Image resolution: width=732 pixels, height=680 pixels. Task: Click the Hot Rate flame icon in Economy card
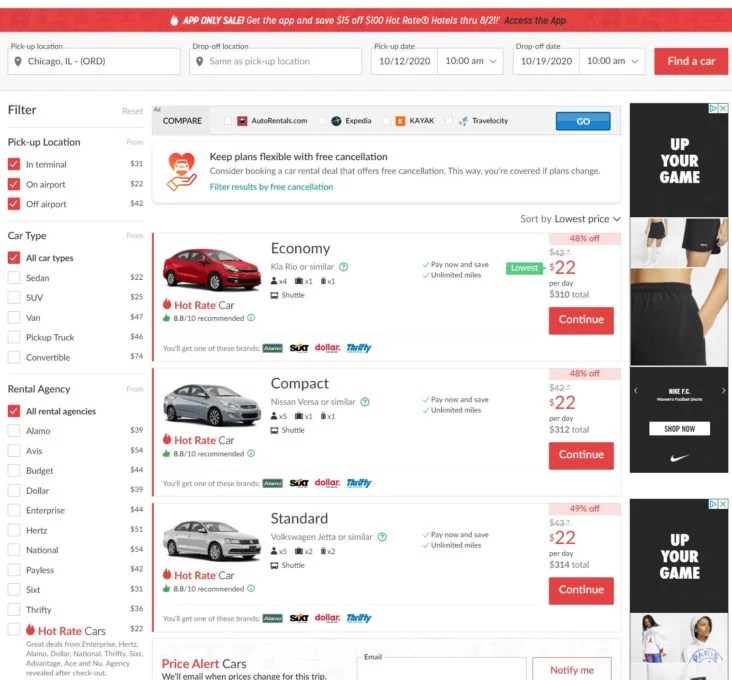(167, 304)
